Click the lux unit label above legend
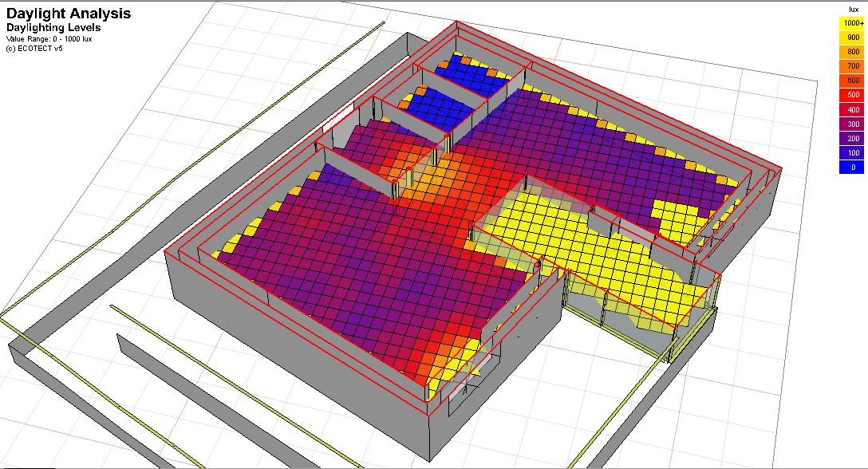 point(854,10)
